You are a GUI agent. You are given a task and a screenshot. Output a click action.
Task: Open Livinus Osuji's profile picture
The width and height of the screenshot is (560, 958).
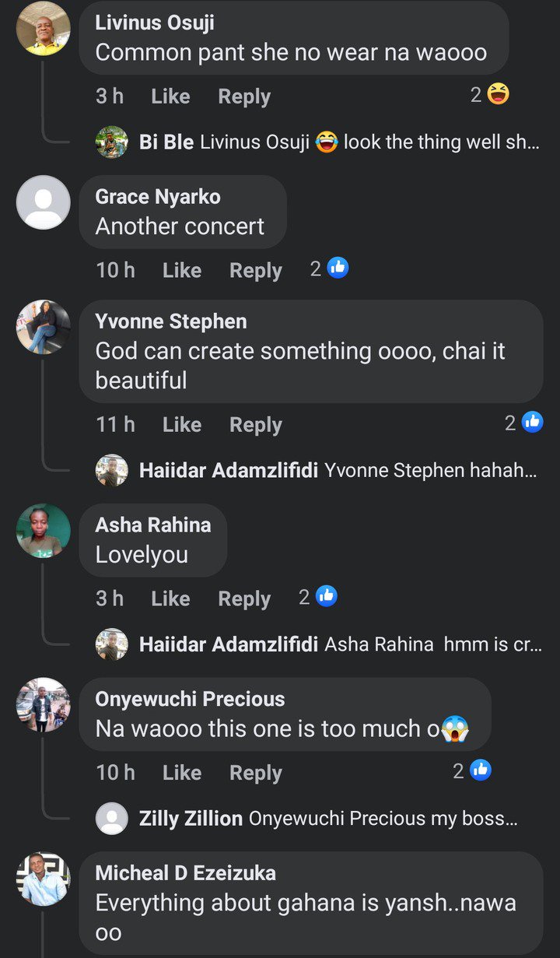44,29
